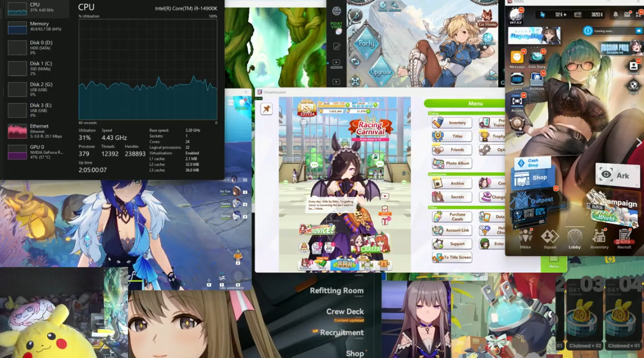Select Ethernet in Task Manager sidebar
644x358 pixels.
[36, 131]
